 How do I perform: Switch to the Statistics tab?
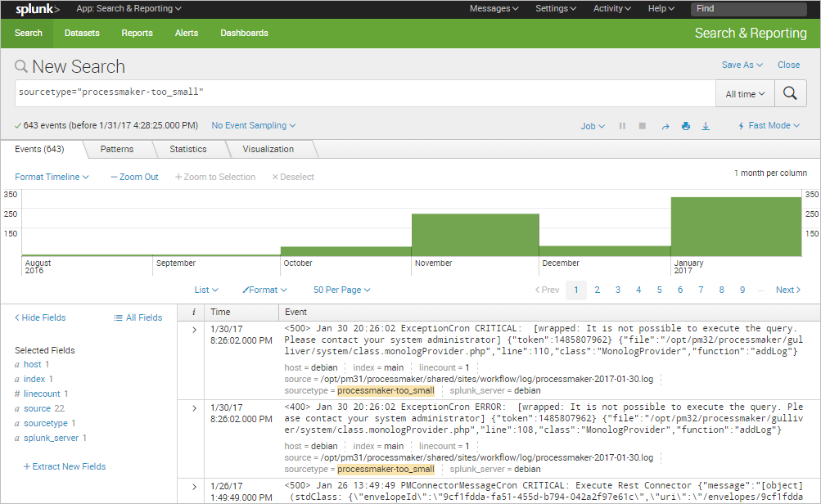(x=188, y=149)
